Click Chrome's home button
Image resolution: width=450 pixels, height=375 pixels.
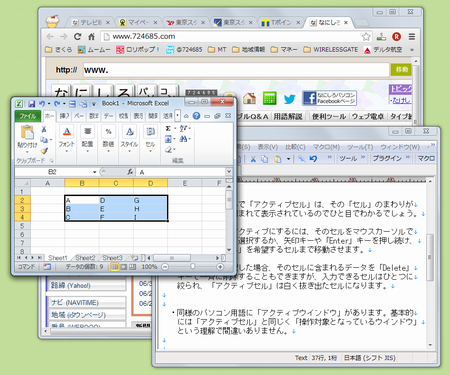[x=91, y=37]
